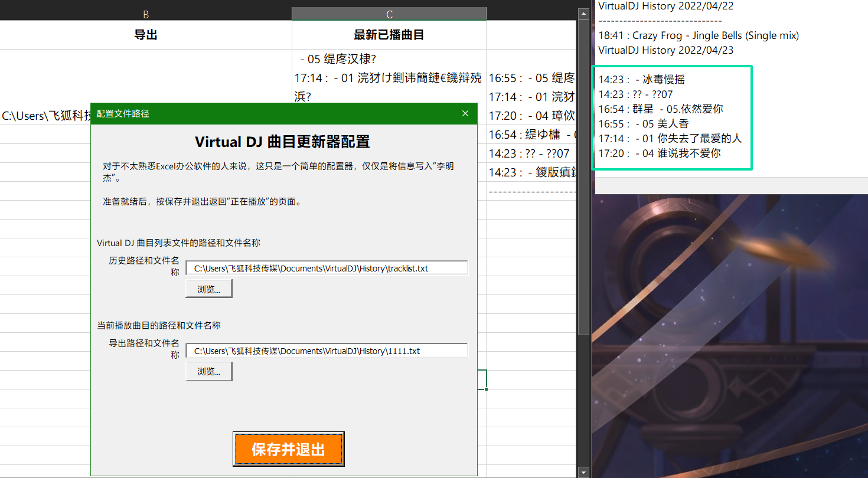
Task: Click line '14:23 : - 冰毒慢摇'
Action: point(642,80)
